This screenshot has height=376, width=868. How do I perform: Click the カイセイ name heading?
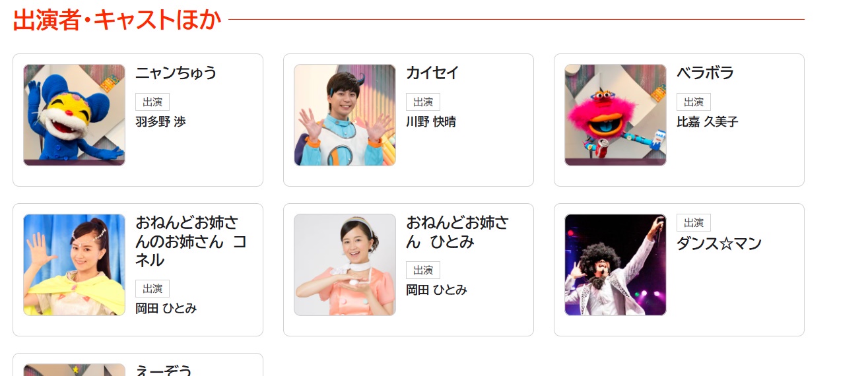[x=432, y=73]
